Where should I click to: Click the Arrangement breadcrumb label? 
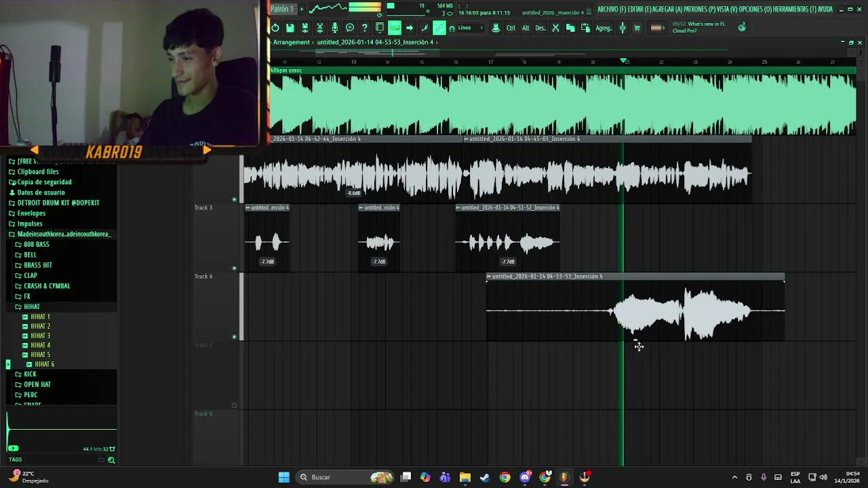point(292,42)
